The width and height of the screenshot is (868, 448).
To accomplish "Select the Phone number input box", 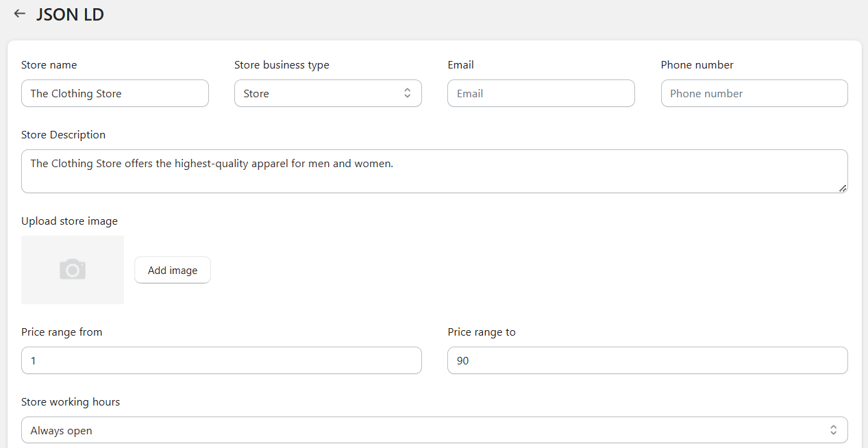I will [x=754, y=93].
